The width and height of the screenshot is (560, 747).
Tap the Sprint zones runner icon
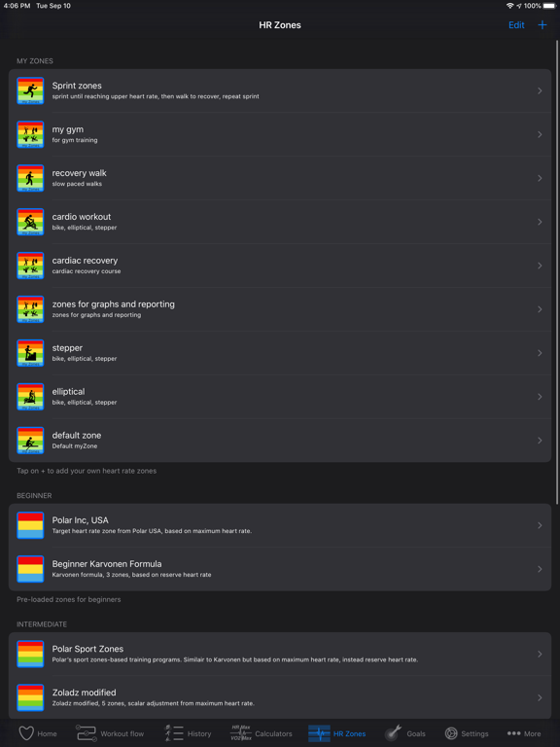[30, 90]
